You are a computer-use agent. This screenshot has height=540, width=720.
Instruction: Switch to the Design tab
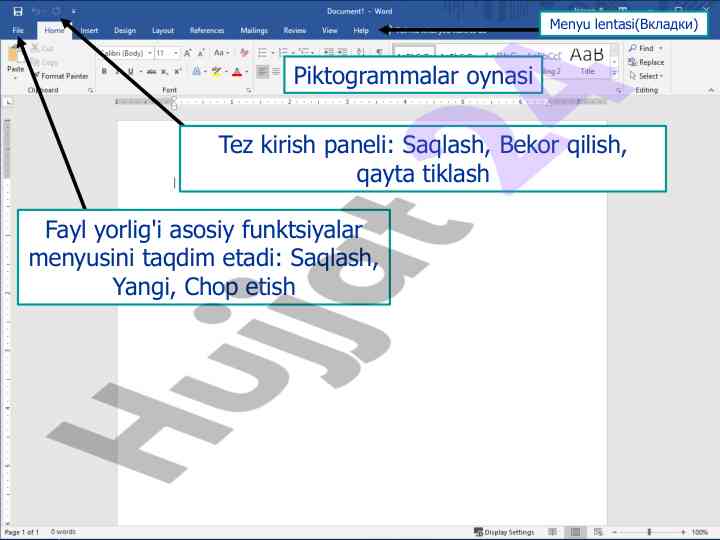125,30
